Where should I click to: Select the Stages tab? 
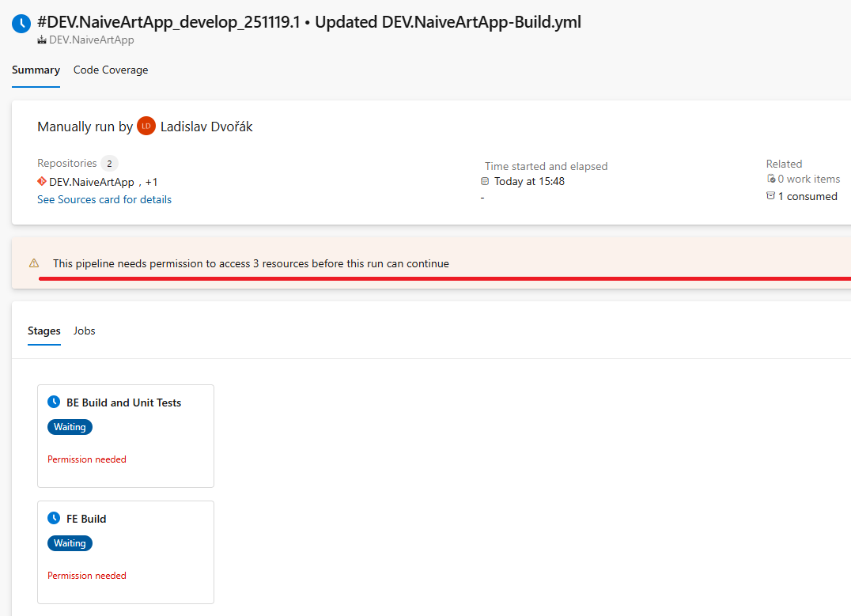click(44, 331)
